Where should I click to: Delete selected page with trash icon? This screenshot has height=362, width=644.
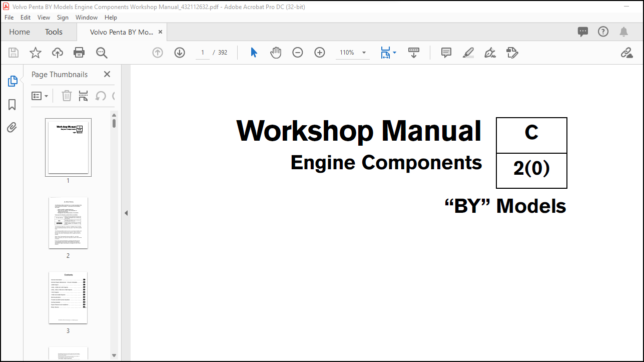tap(67, 96)
